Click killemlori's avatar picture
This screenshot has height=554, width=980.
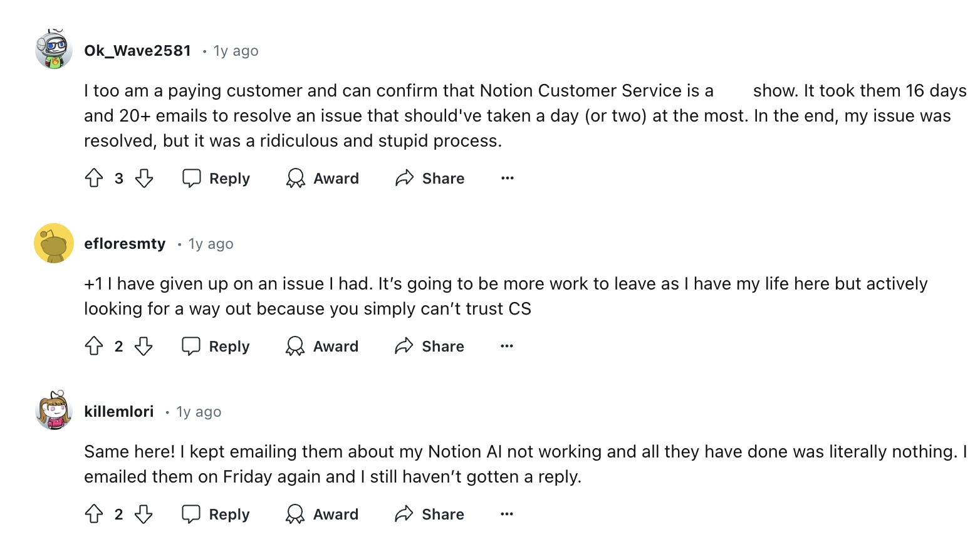click(53, 412)
